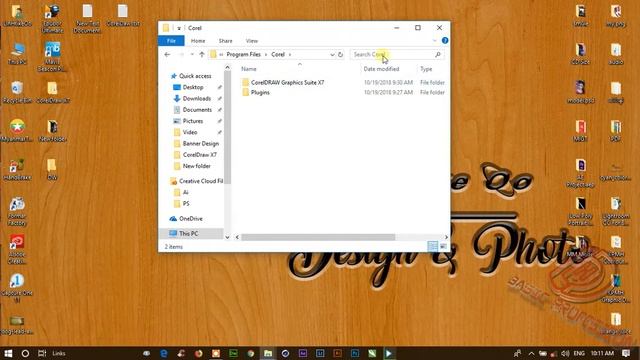Open address bar history dropdown
640x360 pixels.
332,54
